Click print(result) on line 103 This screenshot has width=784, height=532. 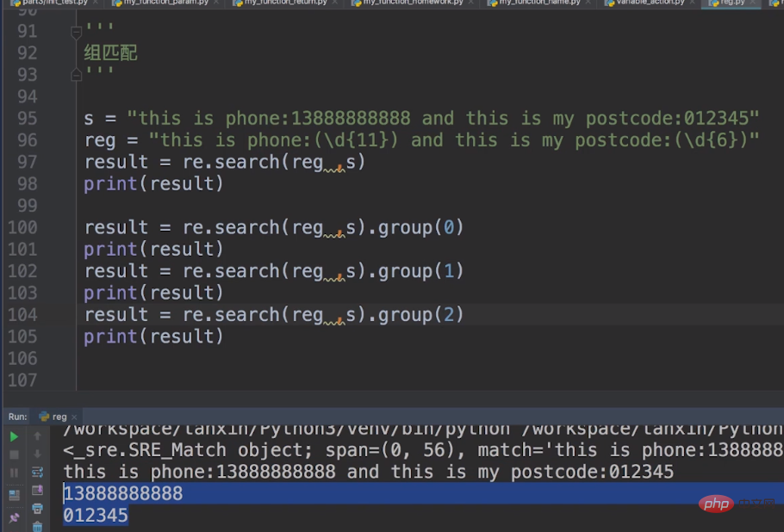[153, 293]
